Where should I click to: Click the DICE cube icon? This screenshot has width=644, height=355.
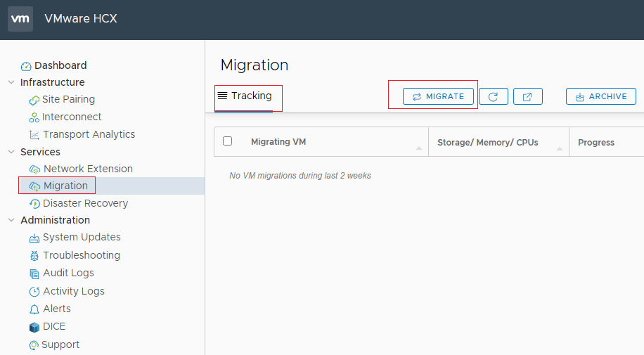pyautogui.click(x=34, y=327)
